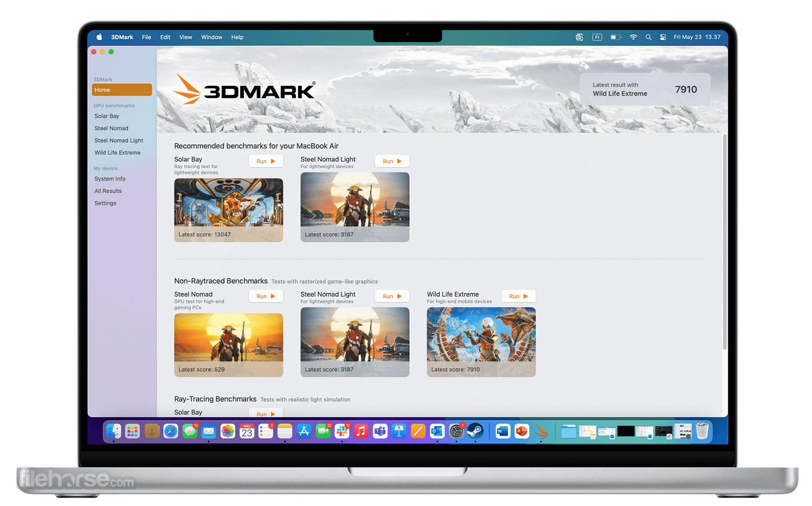Open the App Store from the Dock

(304, 431)
